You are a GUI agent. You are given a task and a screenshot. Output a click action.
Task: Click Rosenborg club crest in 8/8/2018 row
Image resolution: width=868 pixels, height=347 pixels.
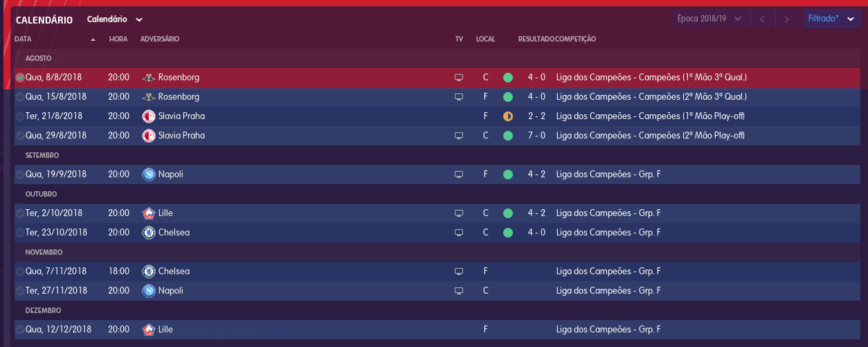[148, 77]
